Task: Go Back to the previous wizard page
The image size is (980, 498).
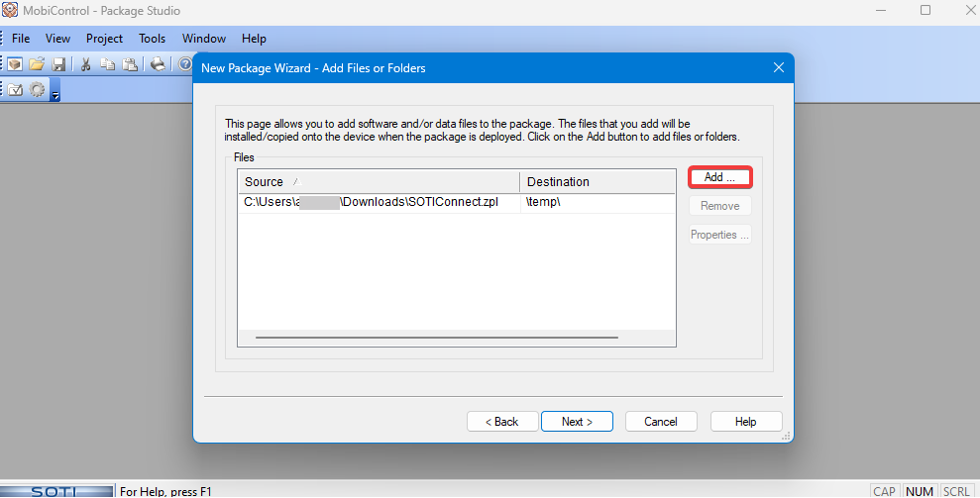Action: click(502, 422)
